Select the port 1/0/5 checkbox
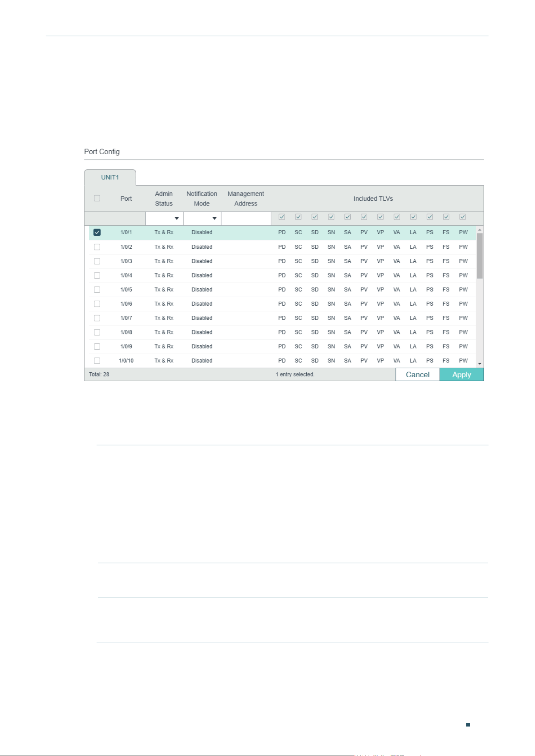Viewport: 535px width, 756px height. click(97, 290)
